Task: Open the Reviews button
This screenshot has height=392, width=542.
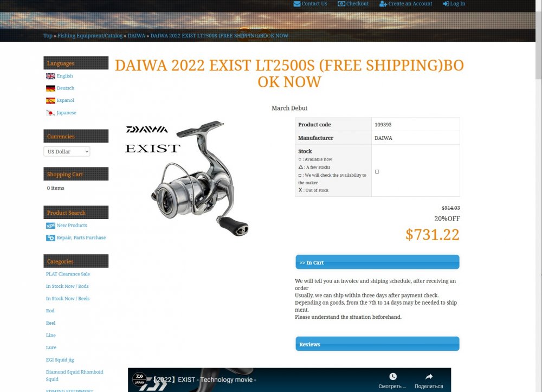Action: pos(377,344)
